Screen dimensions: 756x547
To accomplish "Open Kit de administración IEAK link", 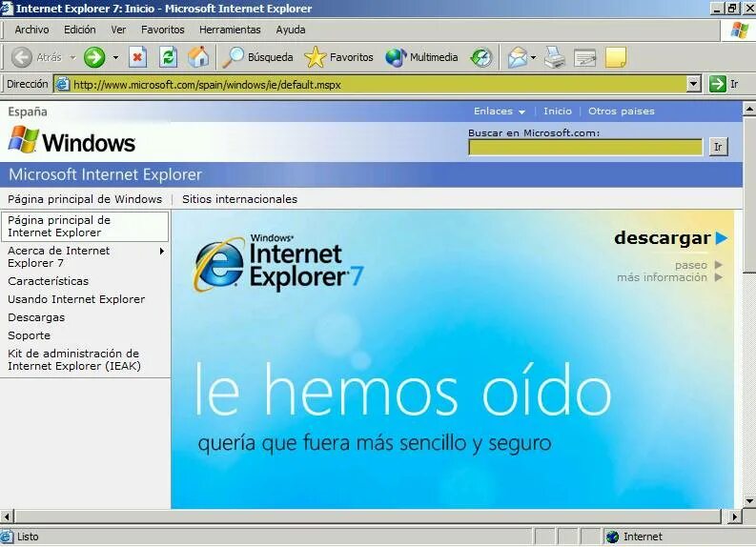I will click(73, 359).
